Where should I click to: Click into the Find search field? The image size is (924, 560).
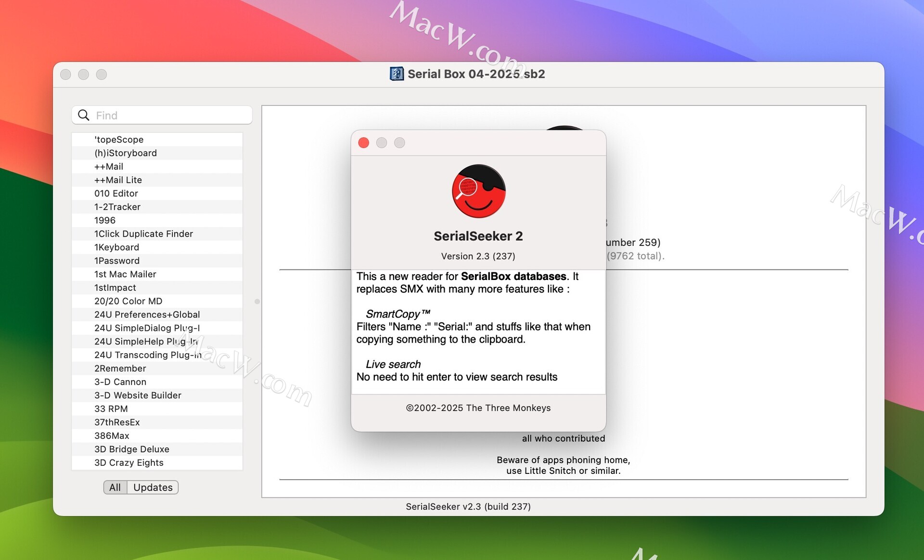pos(162,115)
